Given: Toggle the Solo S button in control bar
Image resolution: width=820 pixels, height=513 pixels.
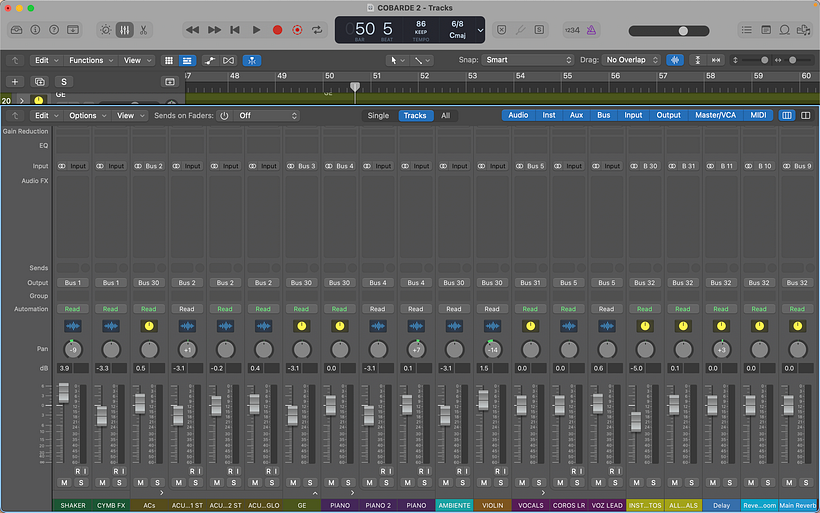Looking at the screenshot, I should point(539,30).
